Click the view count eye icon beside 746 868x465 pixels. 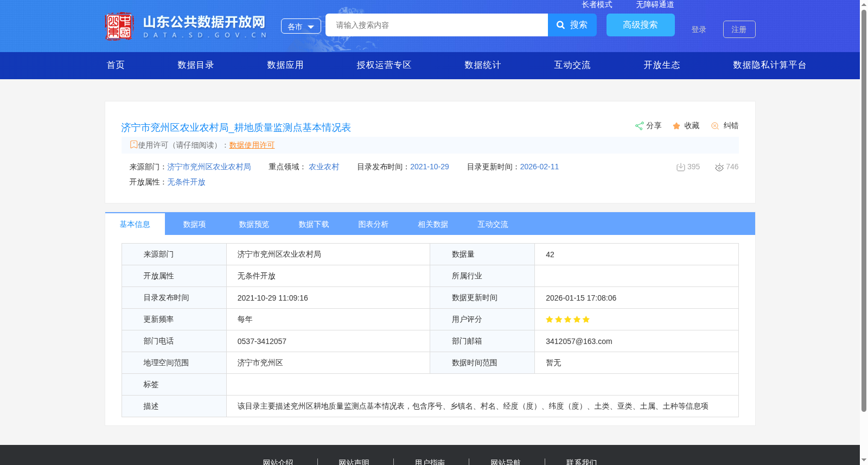[719, 167]
